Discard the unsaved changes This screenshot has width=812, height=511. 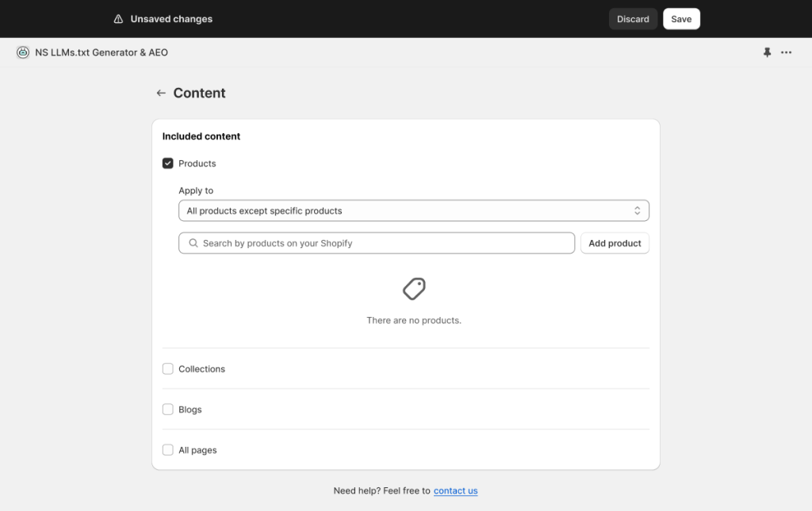point(633,19)
